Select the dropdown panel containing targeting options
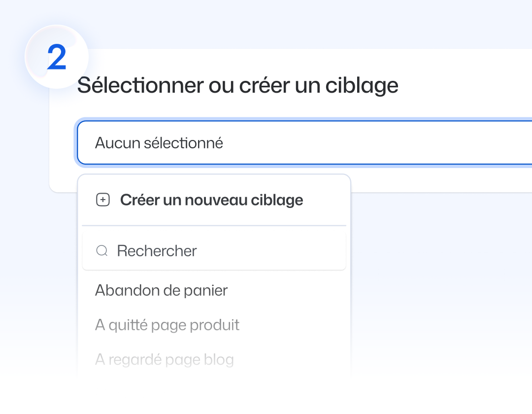 pos(214,276)
